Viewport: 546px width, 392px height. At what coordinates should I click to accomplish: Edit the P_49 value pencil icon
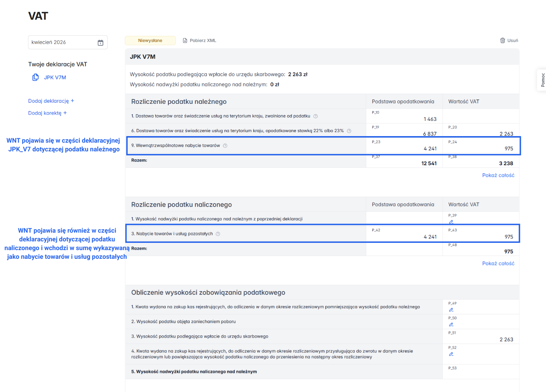(451, 310)
